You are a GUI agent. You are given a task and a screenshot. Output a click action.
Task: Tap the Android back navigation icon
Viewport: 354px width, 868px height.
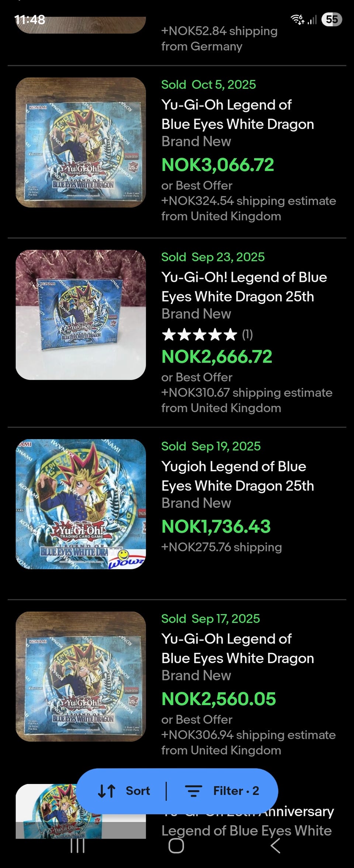point(275,846)
